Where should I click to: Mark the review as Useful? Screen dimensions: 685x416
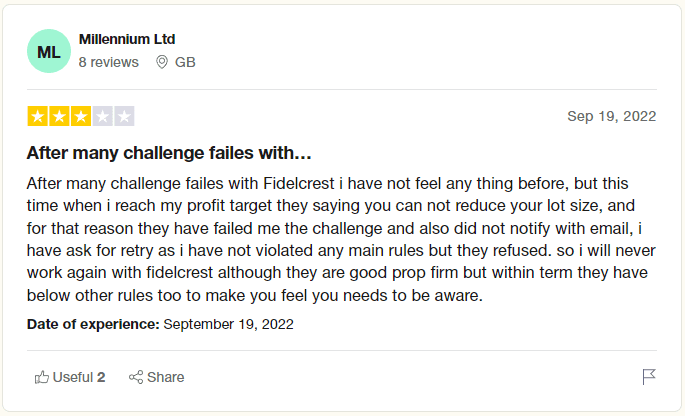coord(72,377)
